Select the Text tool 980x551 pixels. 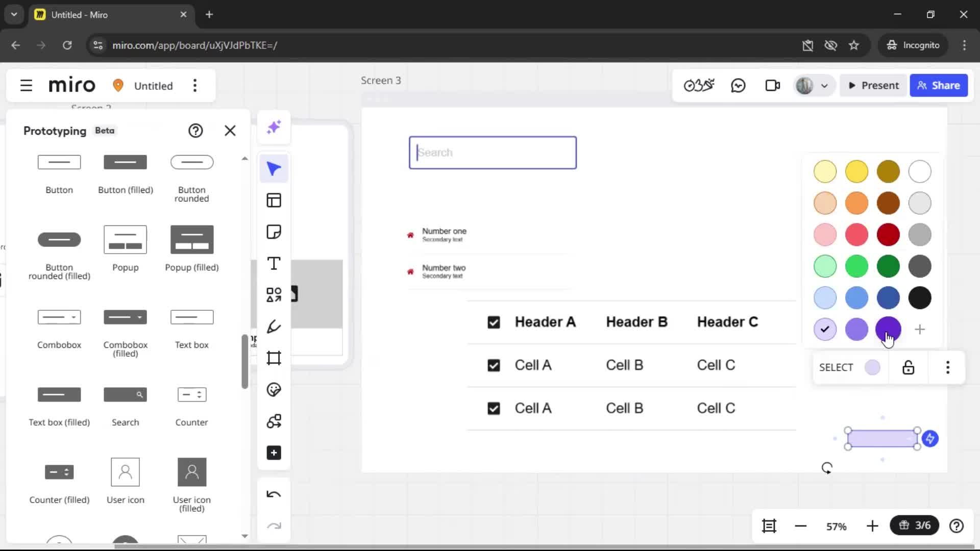pyautogui.click(x=274, y=264)
